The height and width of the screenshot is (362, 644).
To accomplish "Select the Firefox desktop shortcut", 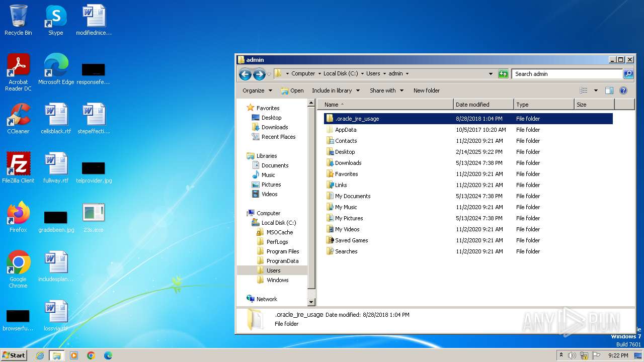I will coord(18,217).
